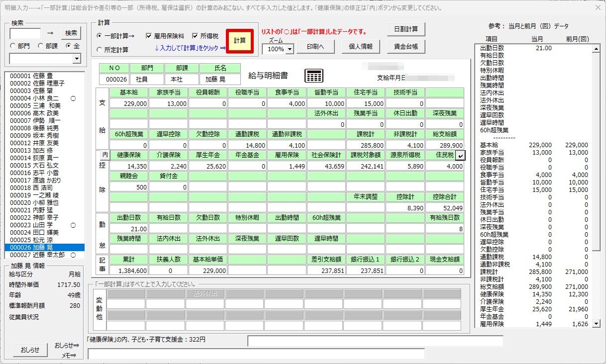Click the small 内 button beside 健康保険
606x364 pixels.
104,155
